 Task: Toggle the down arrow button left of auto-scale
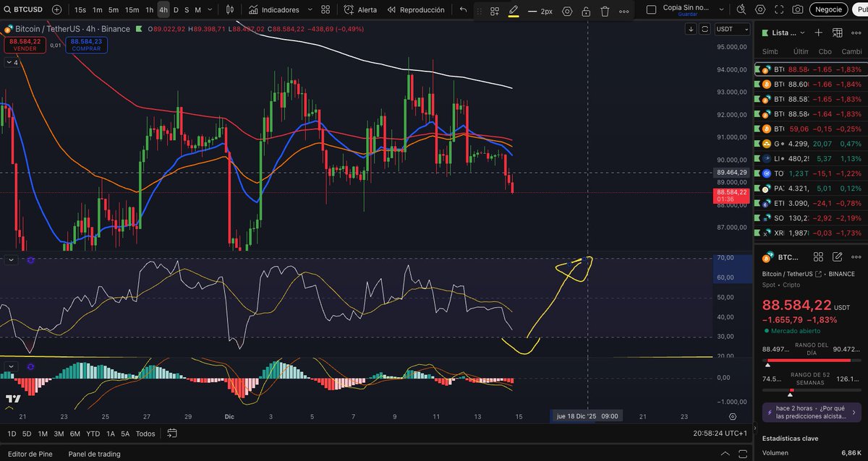692,29
